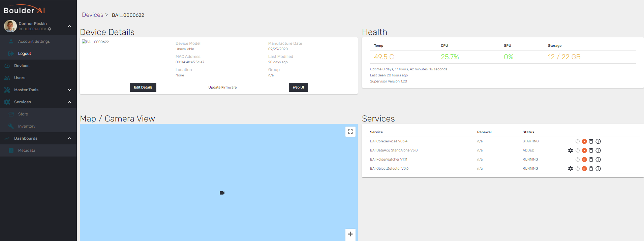Delete the BAI ObjectDetector V0.6 service
644x241 pixels.
[591, 169]
